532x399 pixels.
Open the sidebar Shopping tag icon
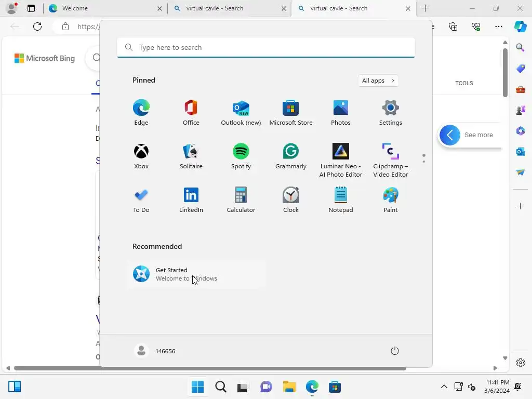pos(520,69)
